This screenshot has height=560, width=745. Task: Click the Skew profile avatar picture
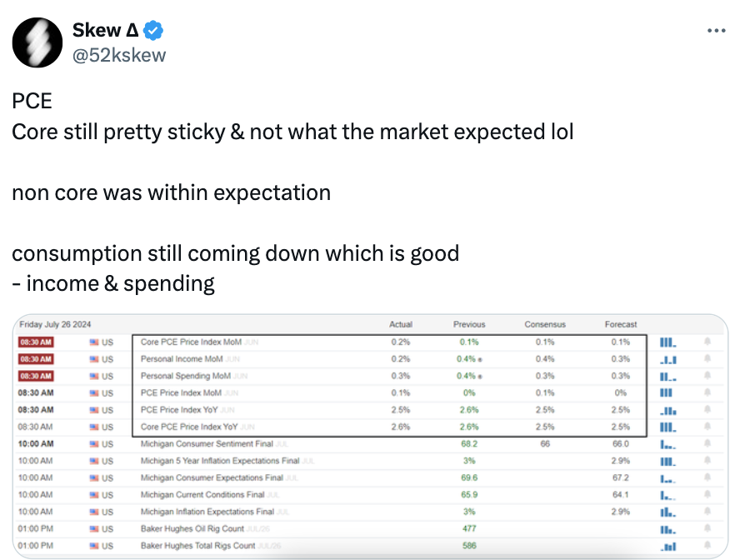(x=37, y=42)
